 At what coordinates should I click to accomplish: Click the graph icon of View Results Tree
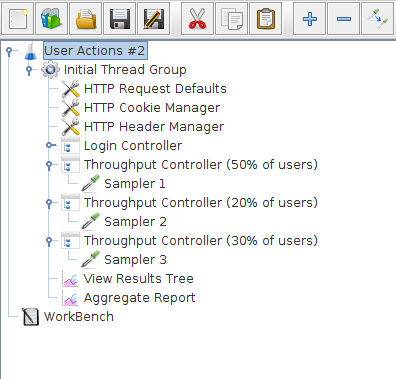tap(70, 279)
